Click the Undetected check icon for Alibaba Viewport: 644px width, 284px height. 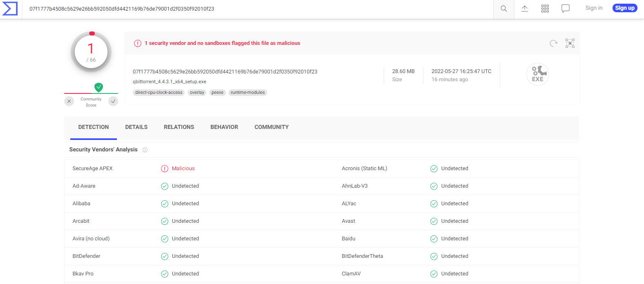click(165, 204)
